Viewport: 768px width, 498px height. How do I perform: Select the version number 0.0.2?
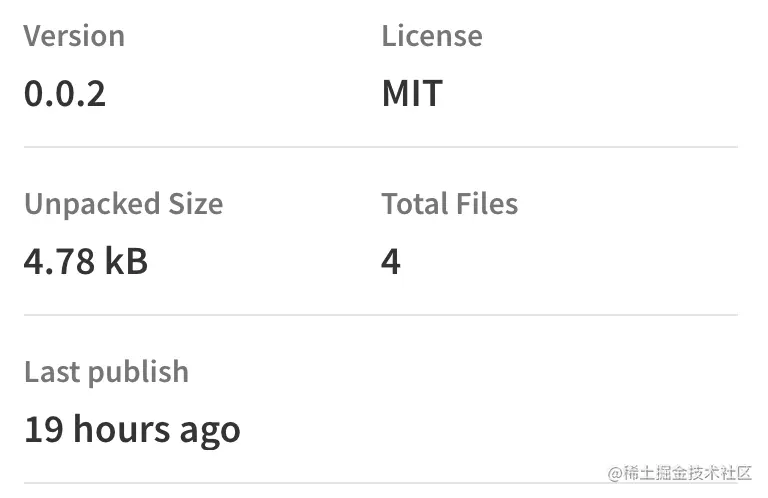tap(65, 94)
